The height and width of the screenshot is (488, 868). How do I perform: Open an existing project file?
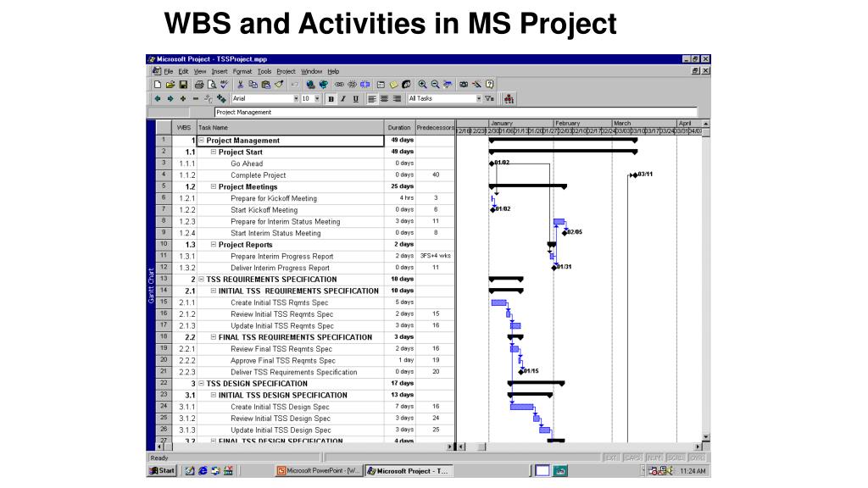pos(170,85)
